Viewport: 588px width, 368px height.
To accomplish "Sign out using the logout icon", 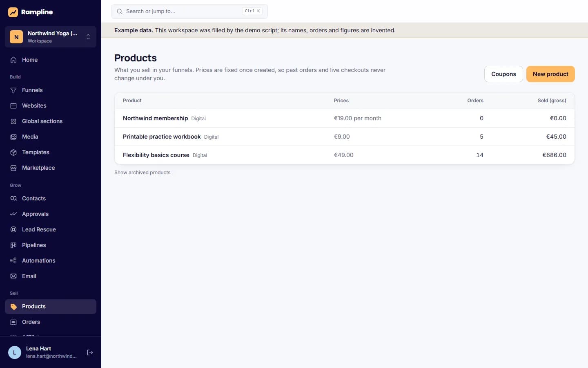I will [90, 352].
